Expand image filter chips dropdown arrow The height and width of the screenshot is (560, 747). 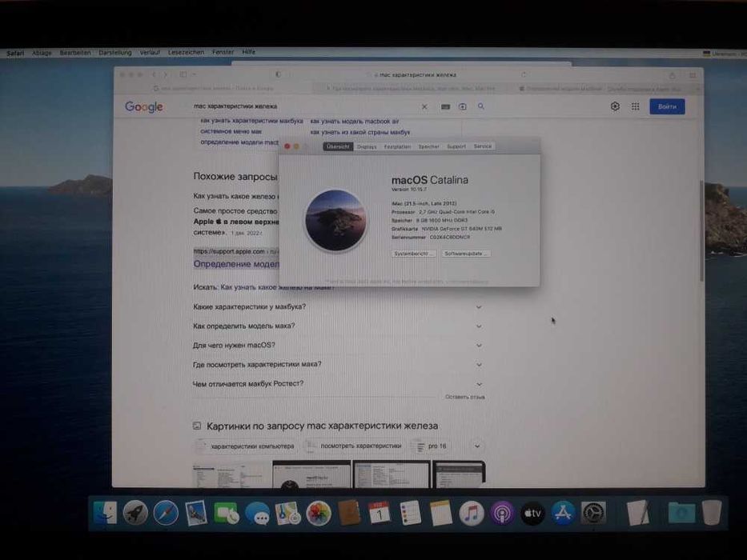477,446
